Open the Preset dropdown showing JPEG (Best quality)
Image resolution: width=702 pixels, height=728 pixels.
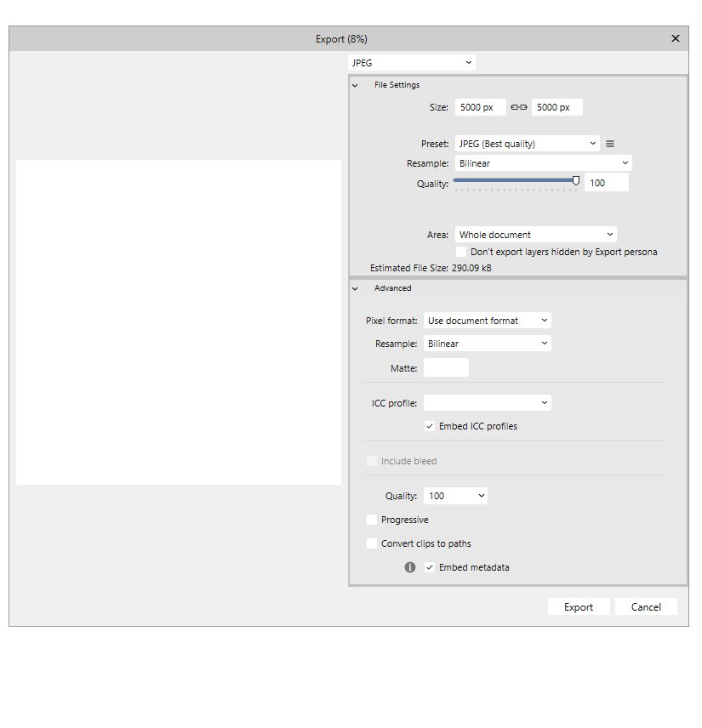(528, 144)
